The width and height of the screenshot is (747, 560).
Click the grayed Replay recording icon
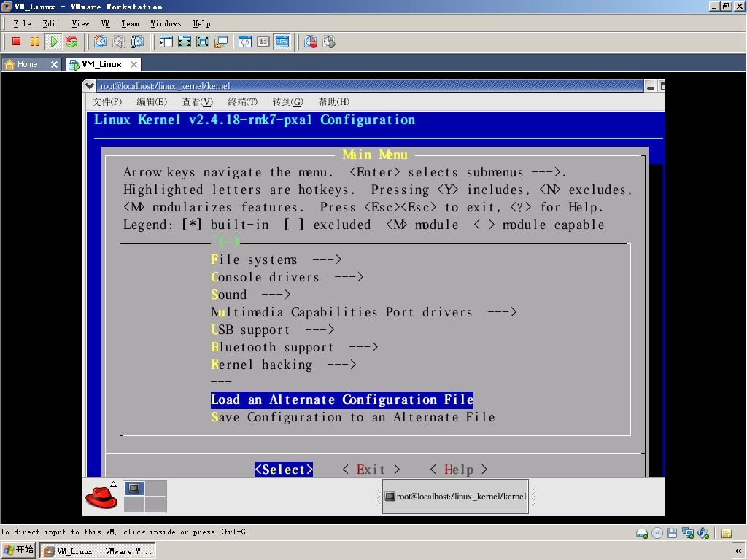coord(329,42)
